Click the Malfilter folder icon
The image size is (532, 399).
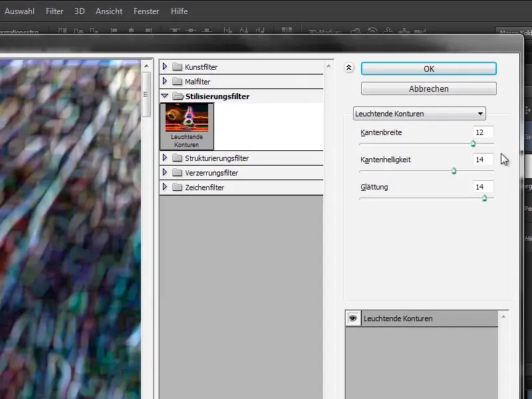click(x=177, y=81)
